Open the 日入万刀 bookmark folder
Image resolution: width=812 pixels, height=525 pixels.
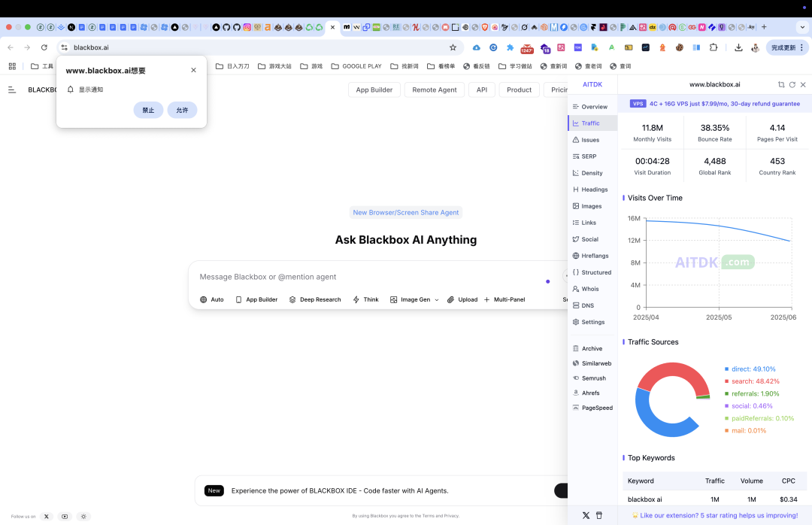tap(232, 66)
